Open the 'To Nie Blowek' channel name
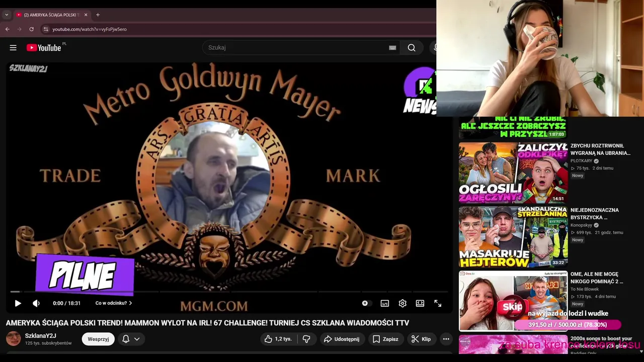Viewport: 644px width, 362px height. (585, 289)
